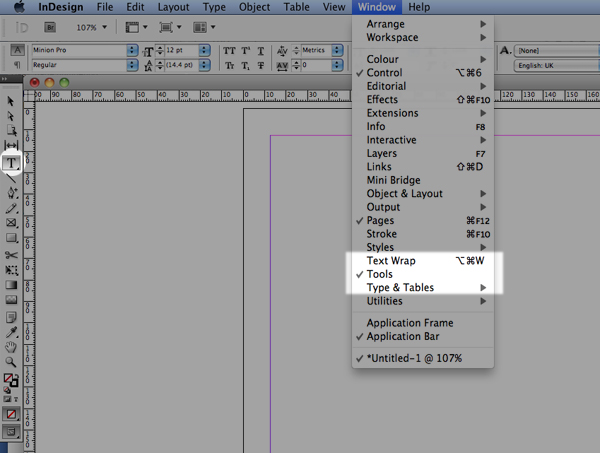Select the Scissors tool
This screenshot has width=600, height=453.
[11, 255]
